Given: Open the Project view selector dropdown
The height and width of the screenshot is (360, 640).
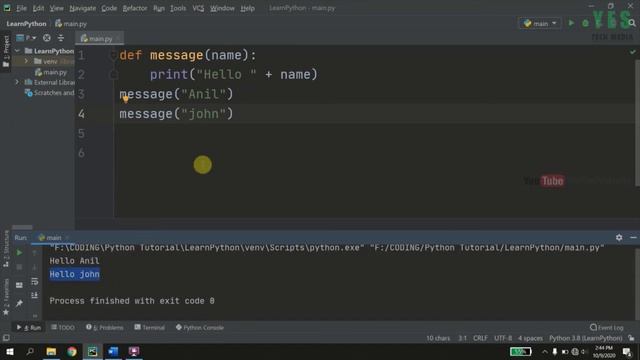Looking at the screenshot, I should point(26,38).
